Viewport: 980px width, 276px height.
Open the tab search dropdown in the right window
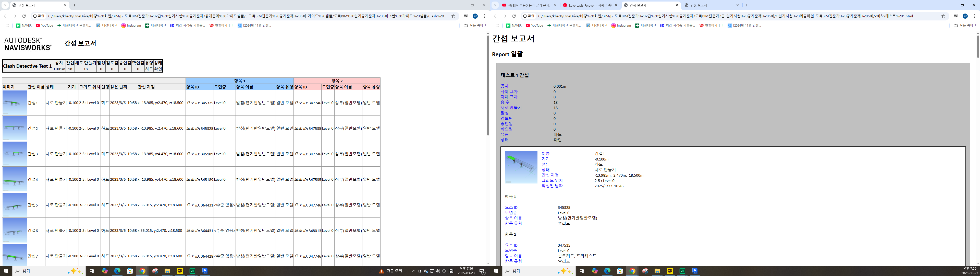pos(495,5)
